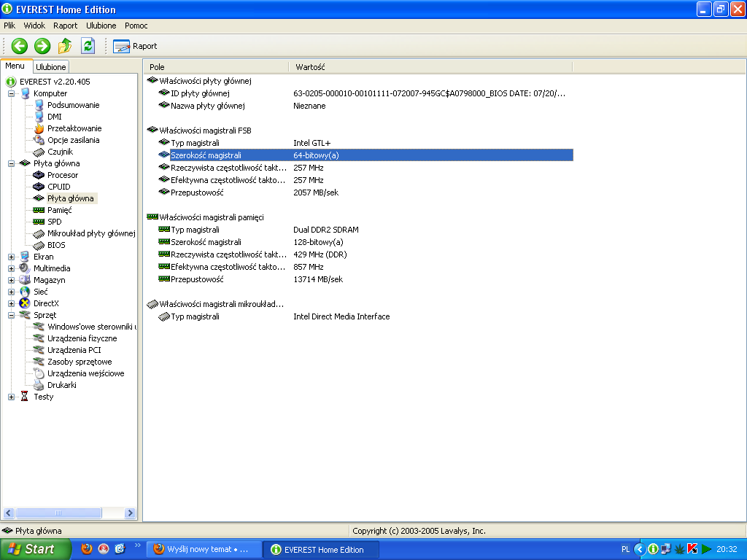Select Windows'owe sterowniki item
The image size is (747, 560).
91,327
